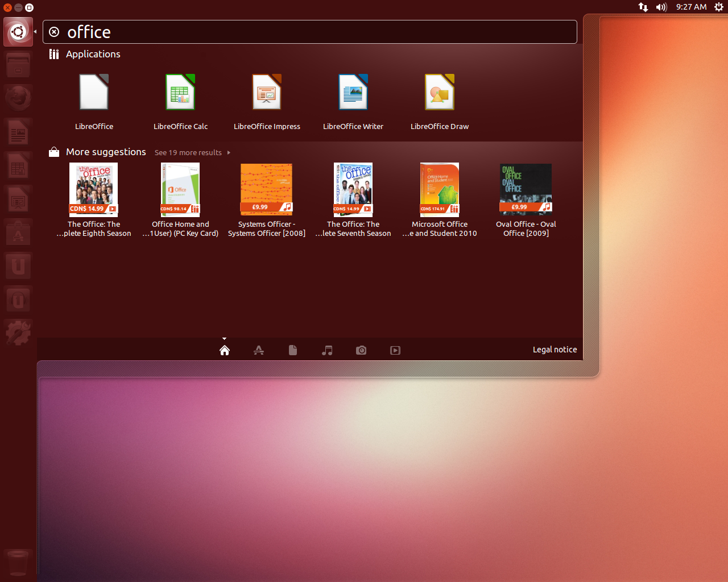The height and width of the screenshot is (582, 728).
Task: Open the Videos lens icon
Action: [395, 350]
